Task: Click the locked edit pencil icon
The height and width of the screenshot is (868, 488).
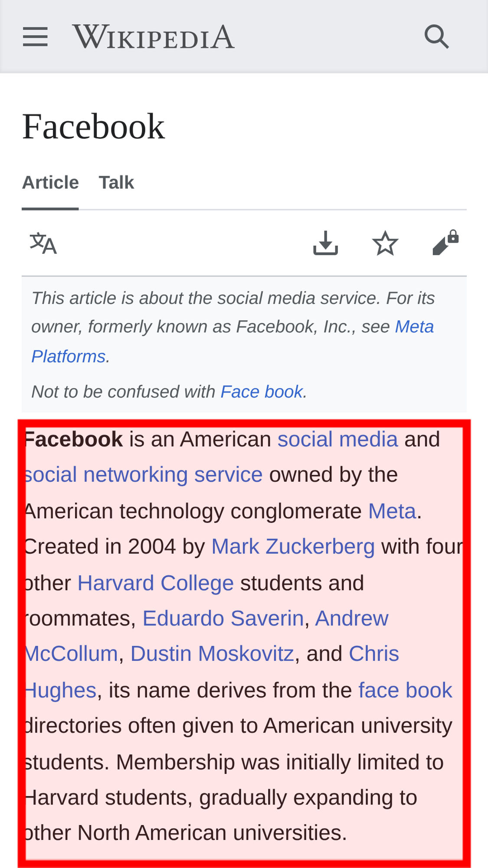Action: pos(445,243)
